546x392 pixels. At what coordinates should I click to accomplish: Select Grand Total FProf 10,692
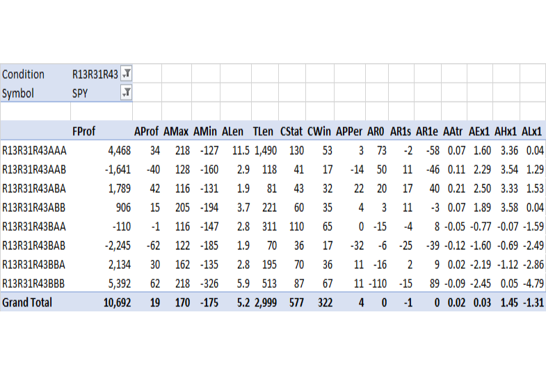click(x=118, y=302)
